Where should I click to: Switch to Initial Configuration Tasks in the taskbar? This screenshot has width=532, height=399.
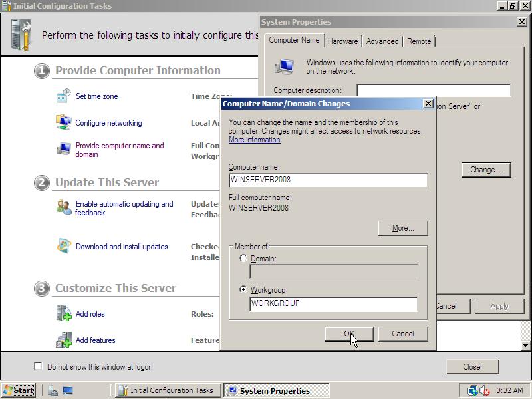point(168,390)
